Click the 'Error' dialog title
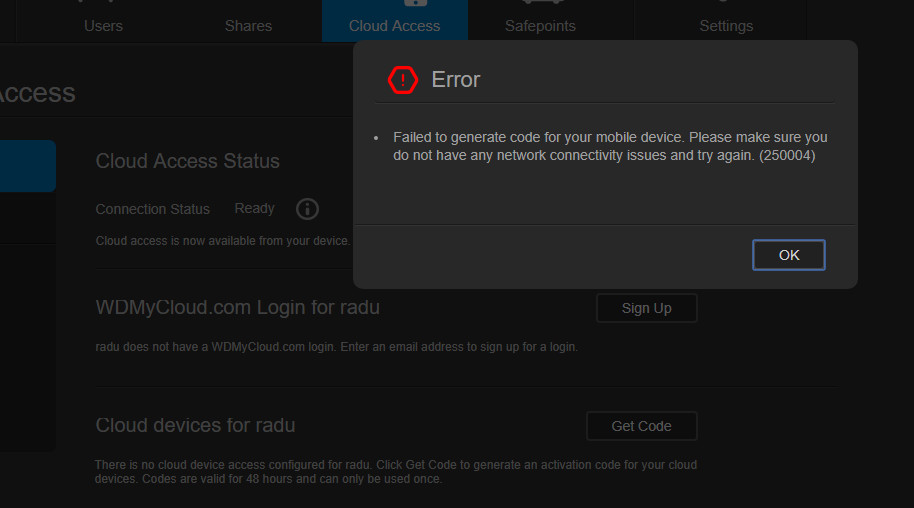This screenshot has width=914, height=508. tap(456, 79)
